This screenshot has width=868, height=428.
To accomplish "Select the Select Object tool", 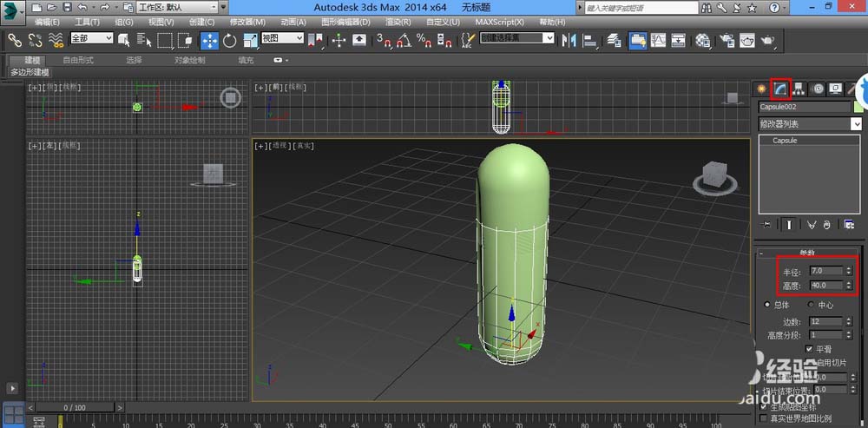I will click(124, 40).
